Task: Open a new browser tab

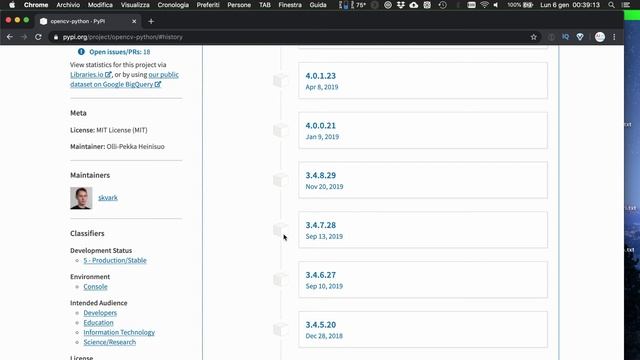Action: tap(151, 21)
